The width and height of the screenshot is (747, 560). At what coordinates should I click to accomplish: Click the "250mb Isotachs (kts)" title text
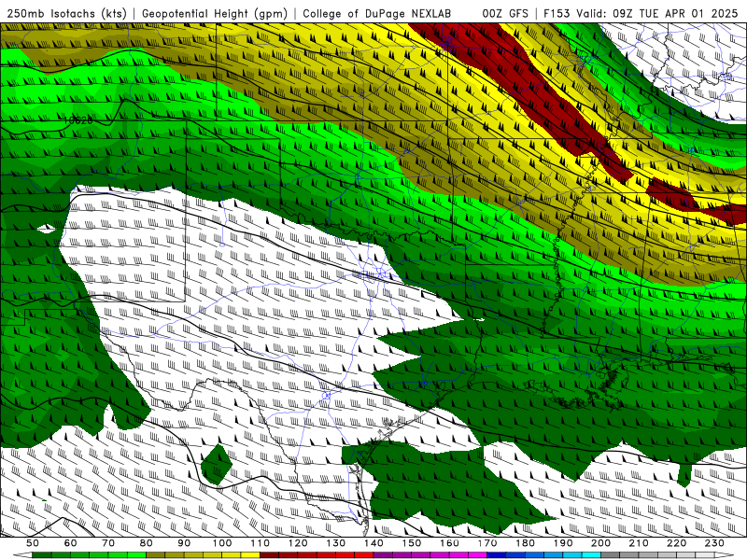(66, 13)
